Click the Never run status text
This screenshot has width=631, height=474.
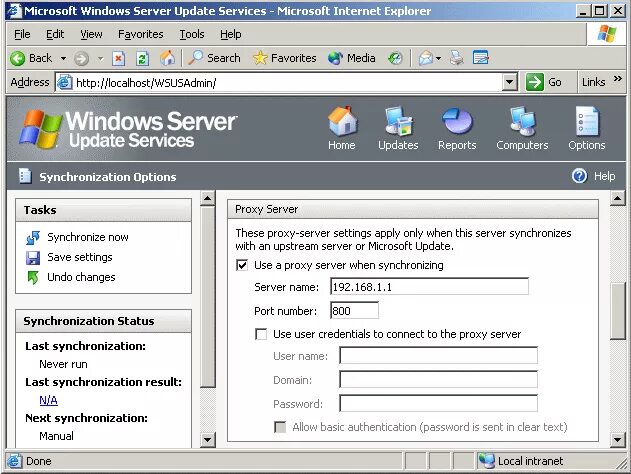click(63, 364)
